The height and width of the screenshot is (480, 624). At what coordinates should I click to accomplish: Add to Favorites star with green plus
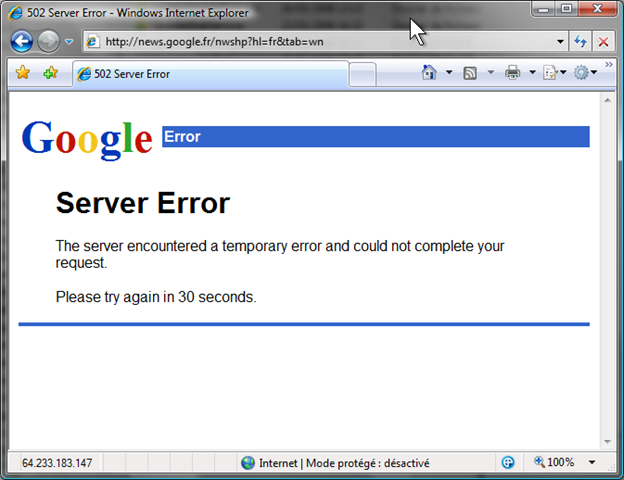(51, 73)
